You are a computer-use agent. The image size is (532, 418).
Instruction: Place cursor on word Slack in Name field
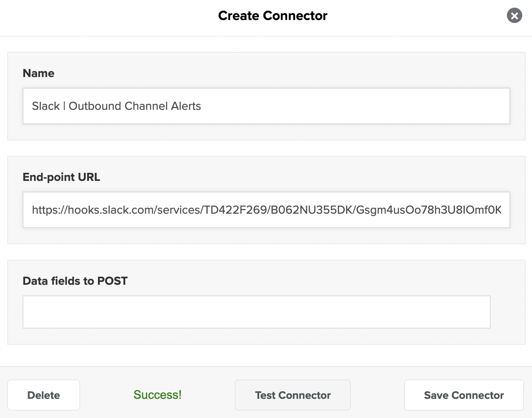pyautogui.click(x=46, y=106)
